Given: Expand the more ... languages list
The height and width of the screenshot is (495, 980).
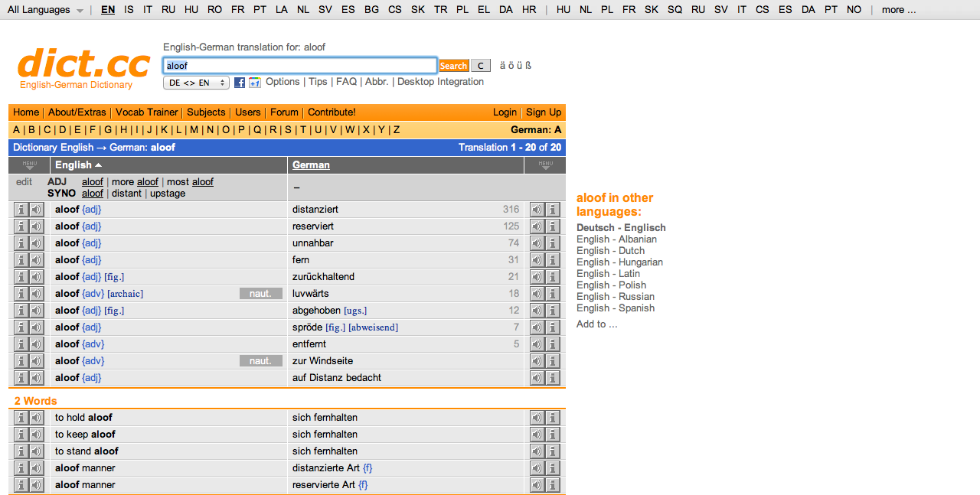Looking at the screenshot, I should click(899, 10).
